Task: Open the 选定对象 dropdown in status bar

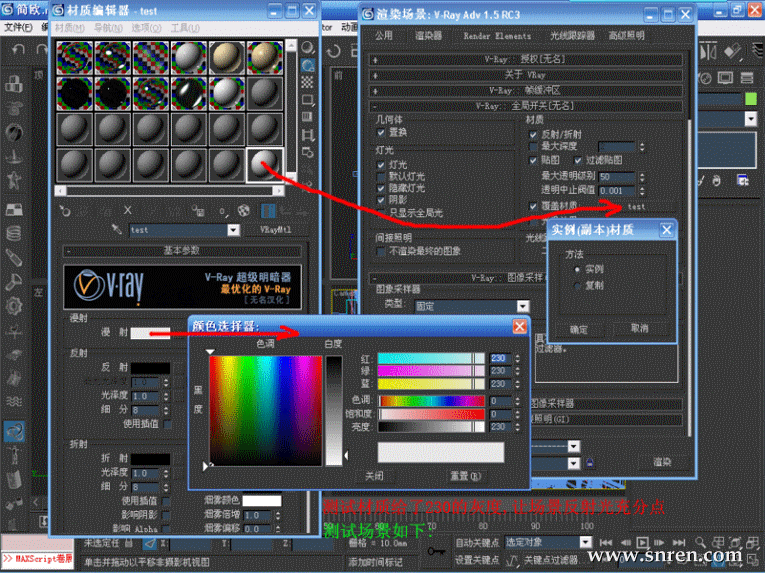Action: point(585,542)
